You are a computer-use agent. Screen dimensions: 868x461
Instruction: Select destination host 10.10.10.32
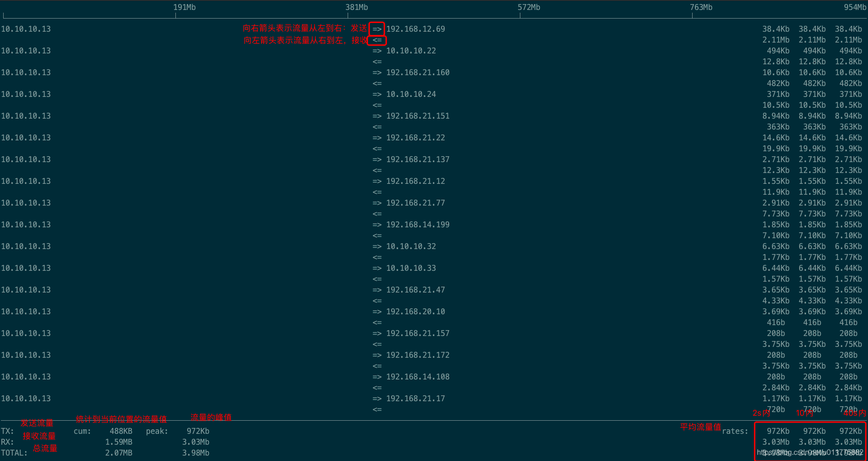point(411,246)
